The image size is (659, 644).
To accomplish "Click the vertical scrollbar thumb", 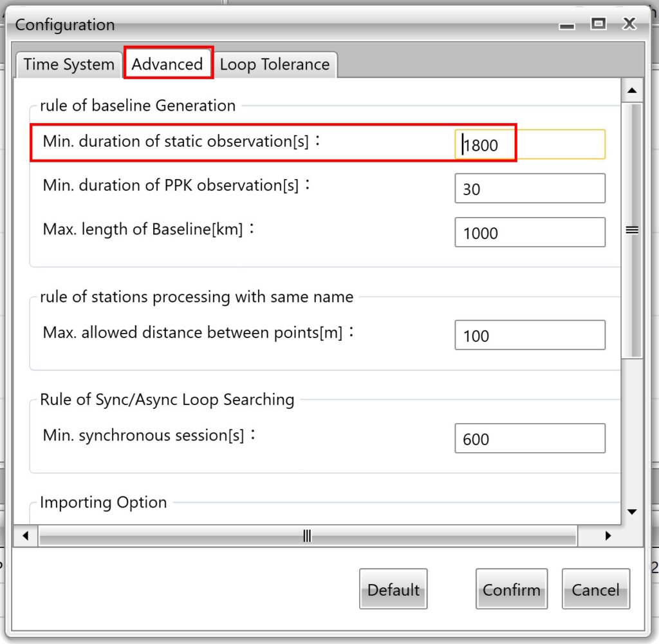I will tap(631, 230).
